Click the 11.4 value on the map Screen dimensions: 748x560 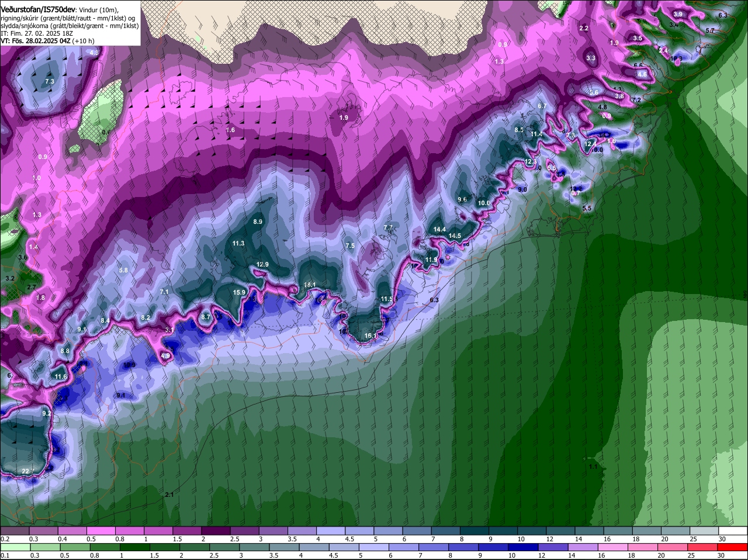pos(536,134)
